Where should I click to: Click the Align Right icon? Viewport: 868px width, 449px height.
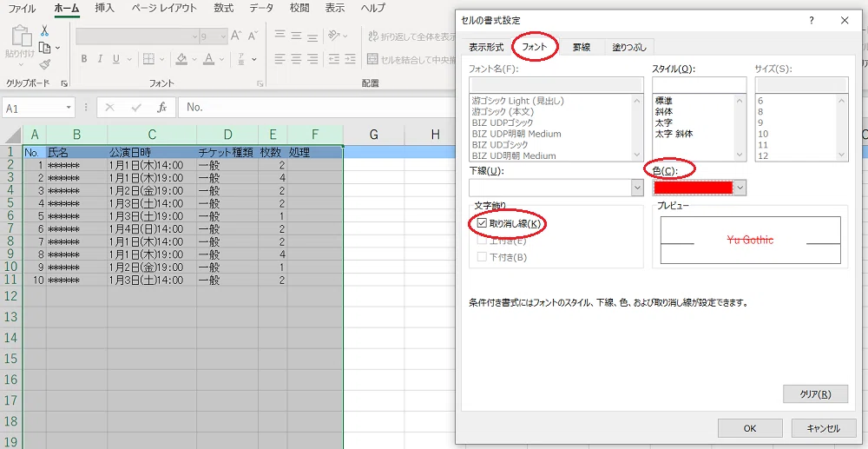pyautogui.click(x=312, y=59)
